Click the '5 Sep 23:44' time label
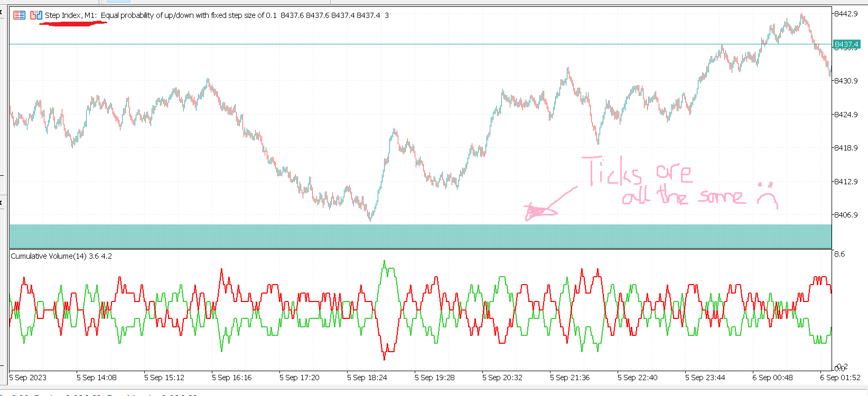 click(705, 378)
